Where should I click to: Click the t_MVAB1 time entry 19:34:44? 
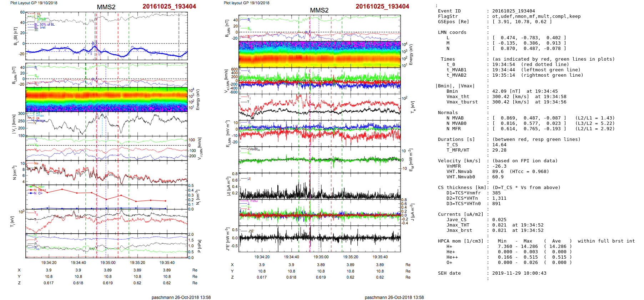pyautogui.click(x=504, y=70)
